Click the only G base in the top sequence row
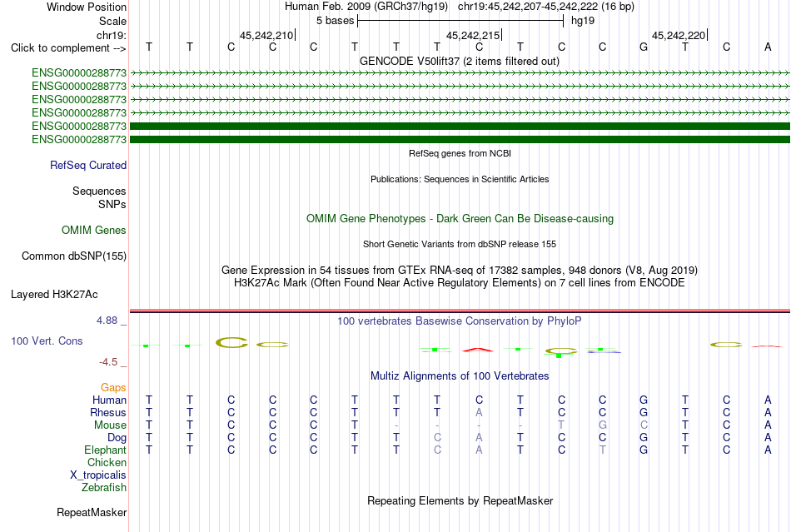Image resolution: width=791 pixels, height=532 pixels. (643, 47)
